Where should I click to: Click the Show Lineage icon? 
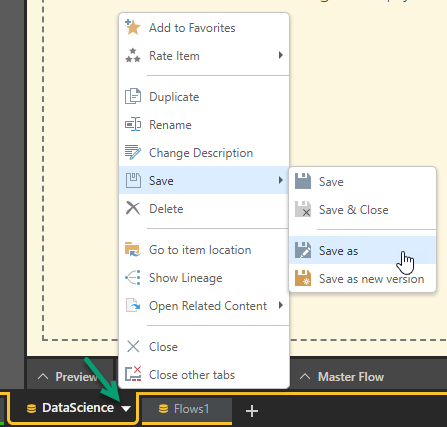point(133,277)
